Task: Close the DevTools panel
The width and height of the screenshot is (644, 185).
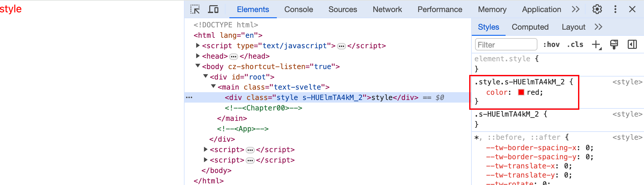Action: pos(632,9)
